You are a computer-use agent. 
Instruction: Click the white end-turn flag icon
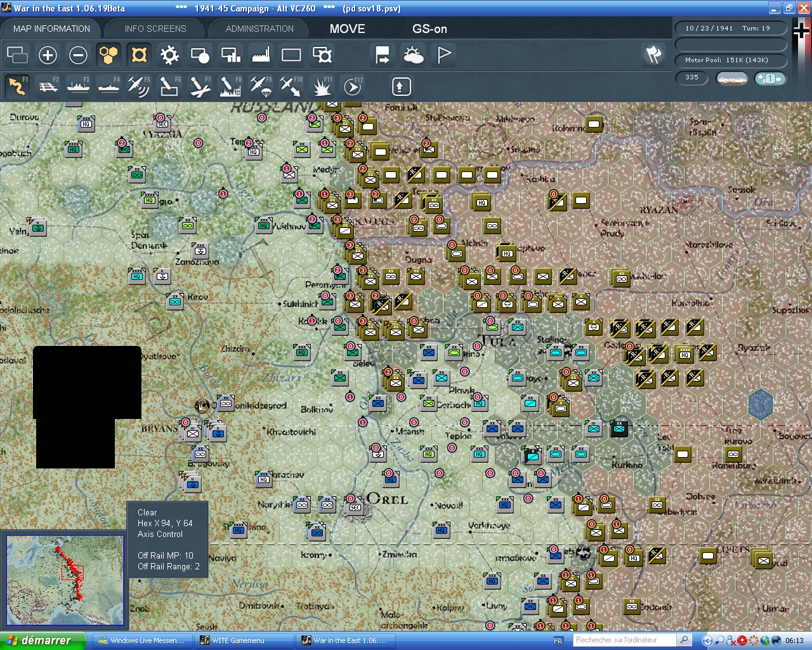tap(443, 55)
